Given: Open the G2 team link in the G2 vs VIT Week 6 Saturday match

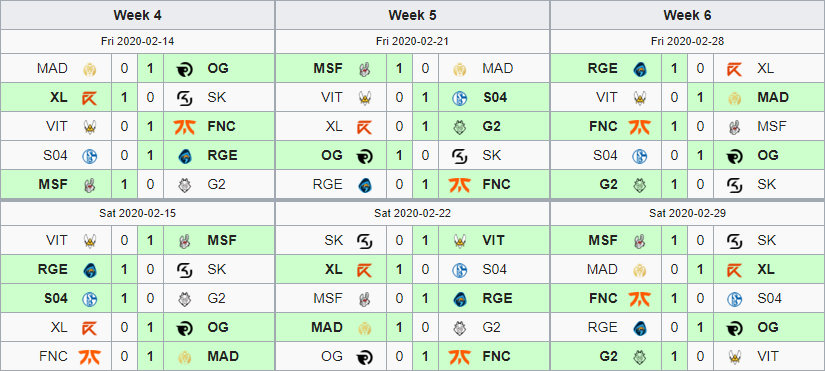Looking at the screenshot, I should coord(608,356).
